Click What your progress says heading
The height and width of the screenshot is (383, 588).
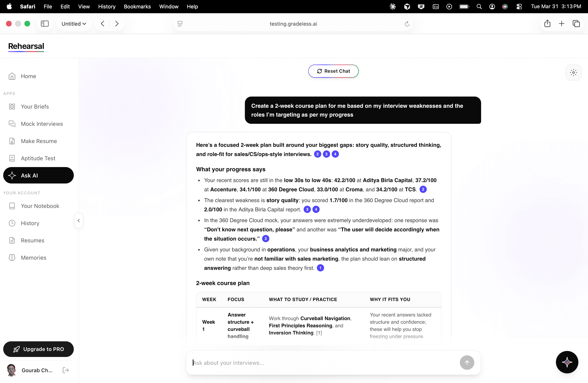230,169
